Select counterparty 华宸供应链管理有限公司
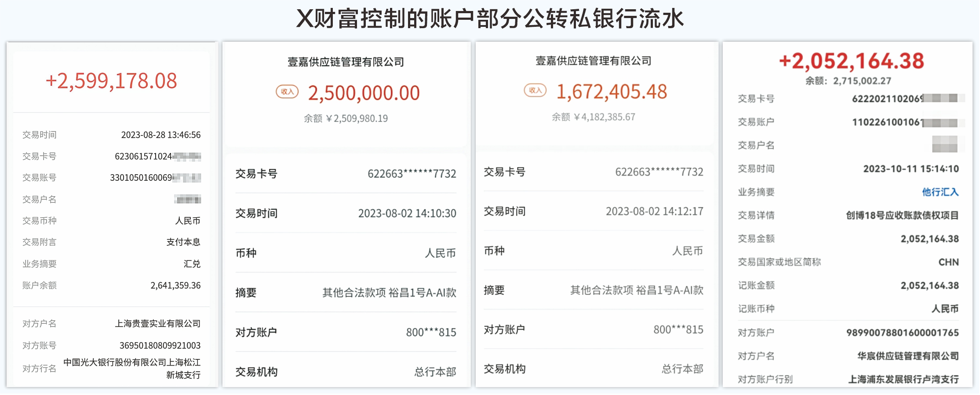The height and width of the screenshot is (395, 980). tap(907, 356)
